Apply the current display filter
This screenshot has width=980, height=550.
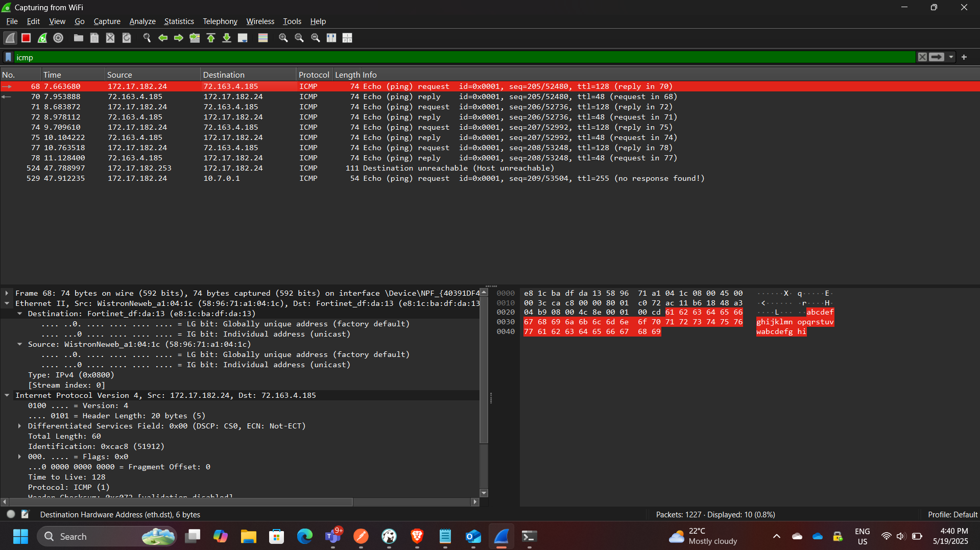(x=936, y=57)
